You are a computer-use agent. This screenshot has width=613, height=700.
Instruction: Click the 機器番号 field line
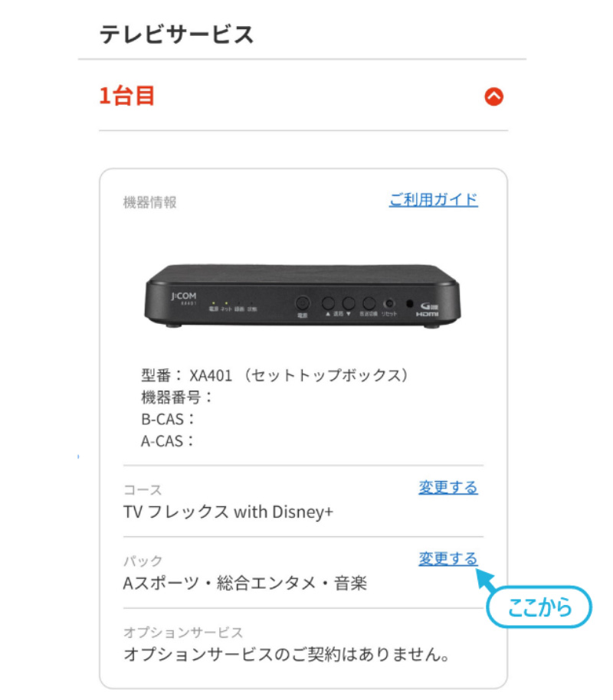[177, 397]
